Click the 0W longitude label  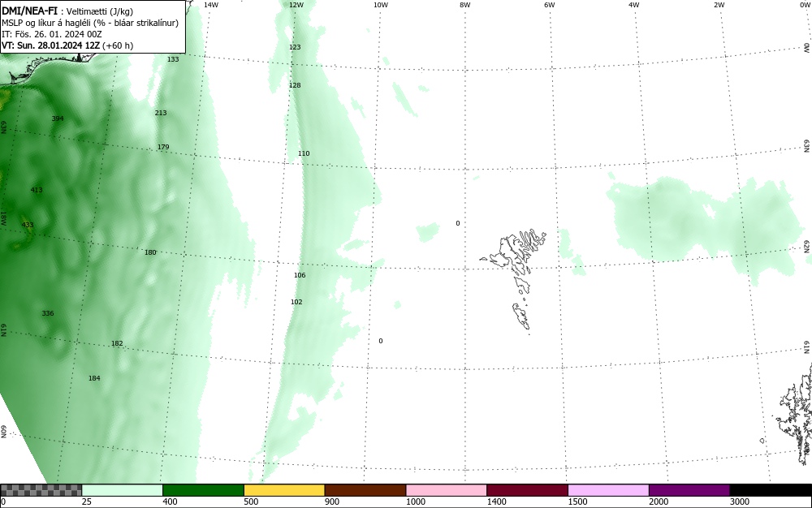(x=804, y=5)
